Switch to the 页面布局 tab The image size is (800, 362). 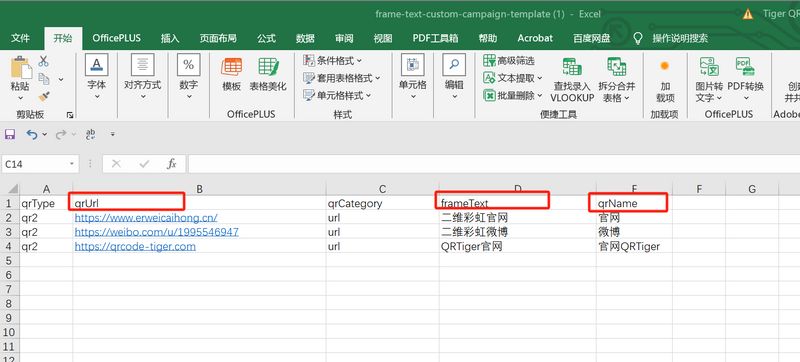coord(218,38)
